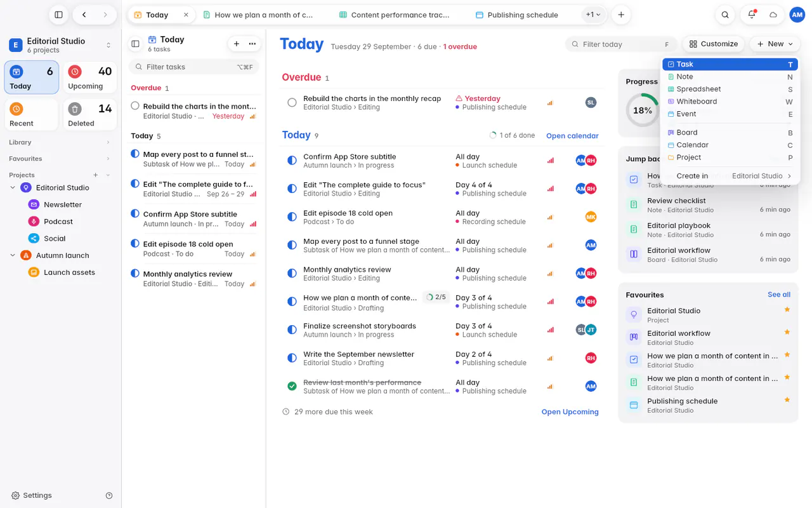Toggle status of Edit episode 18 cold open
This screenshot has width=812, height=508.
(x=292, y=217)
